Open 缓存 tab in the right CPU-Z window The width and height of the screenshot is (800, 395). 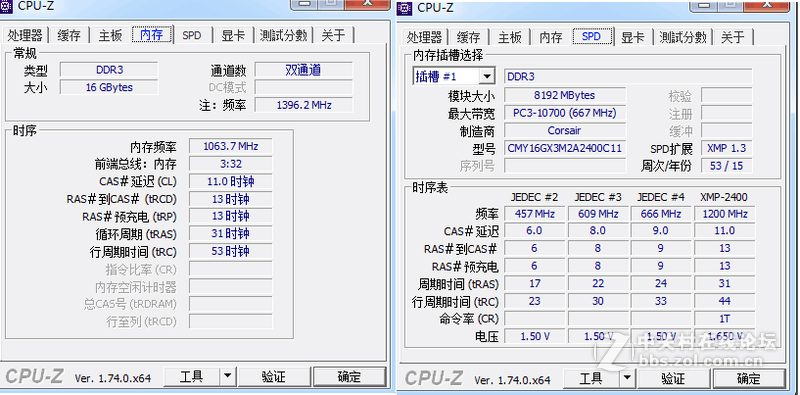click(x=468, y=37)
